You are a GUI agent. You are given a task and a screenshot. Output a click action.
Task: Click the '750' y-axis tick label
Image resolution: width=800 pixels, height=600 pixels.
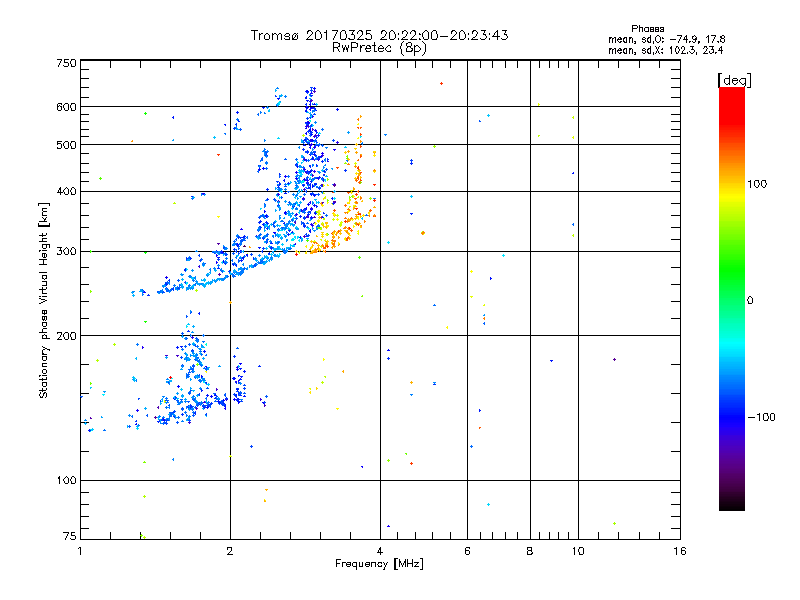click(66, 63)
